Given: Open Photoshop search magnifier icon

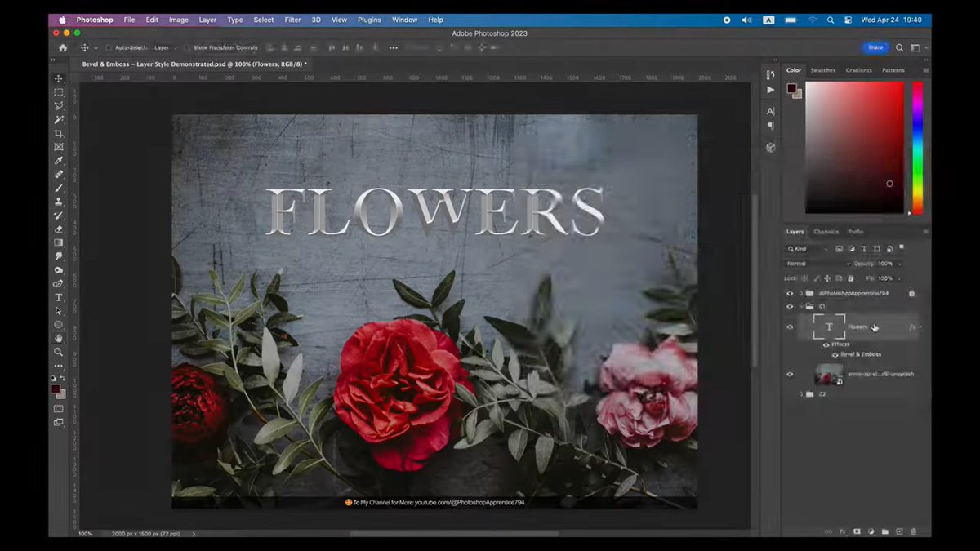Looking at the screenshot, I should click(x=900, y=48).
